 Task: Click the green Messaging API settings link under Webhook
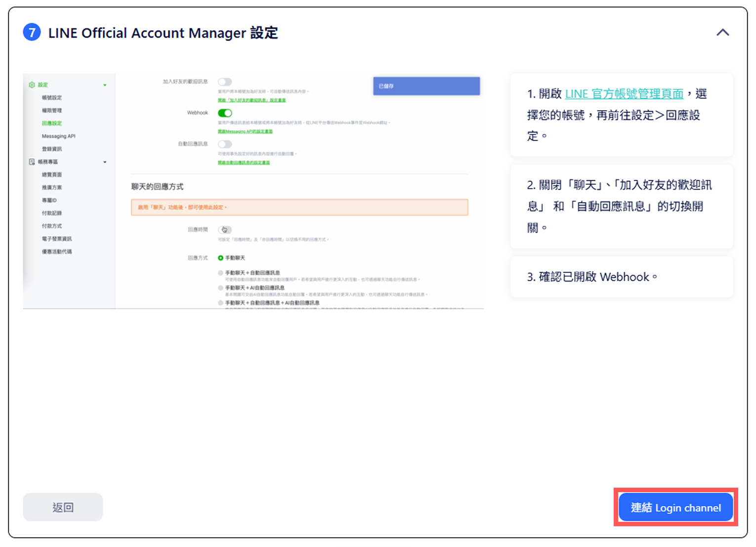pos(246,131)
